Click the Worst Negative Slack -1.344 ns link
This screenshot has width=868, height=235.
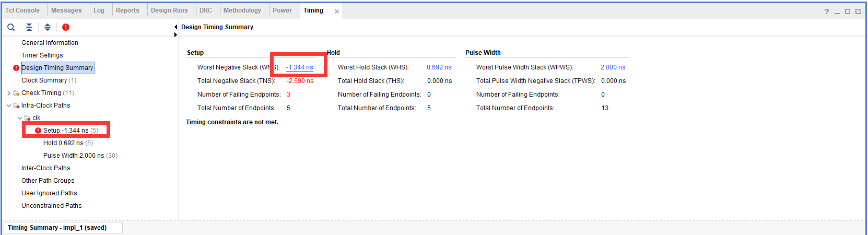300,67
